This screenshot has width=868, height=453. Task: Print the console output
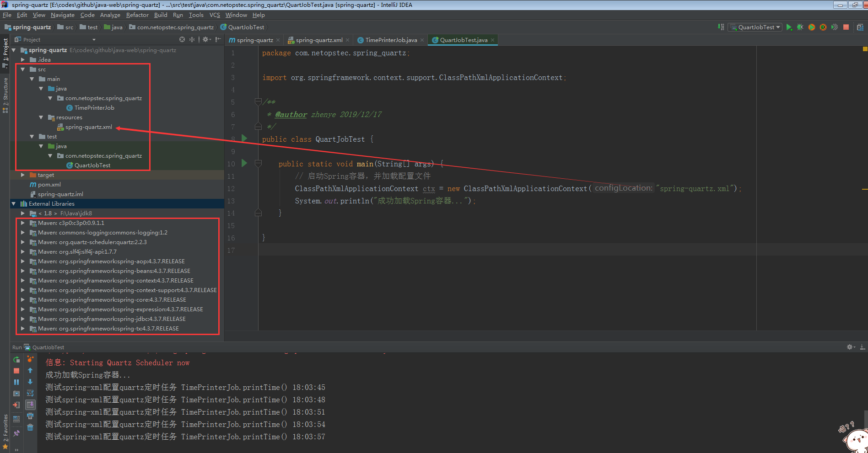(x=30, y=416)
